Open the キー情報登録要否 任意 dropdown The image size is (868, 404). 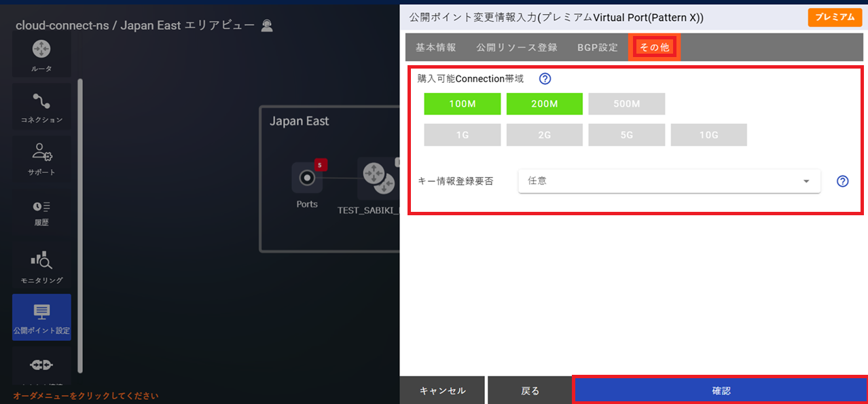tap(669, 181)
